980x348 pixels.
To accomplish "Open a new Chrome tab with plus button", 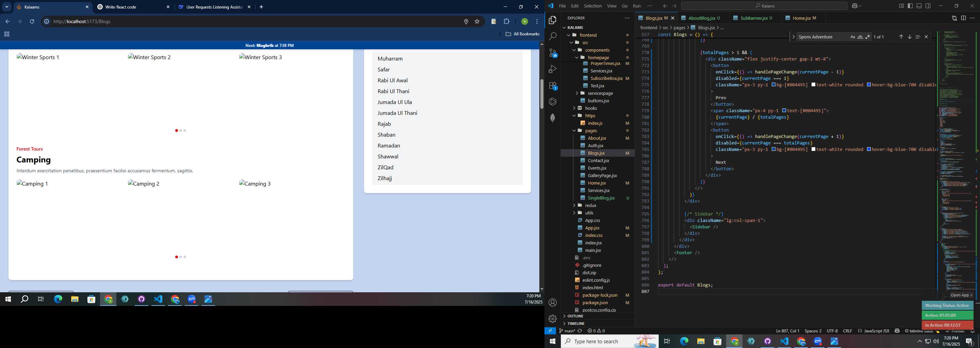I will coord(261,7).
